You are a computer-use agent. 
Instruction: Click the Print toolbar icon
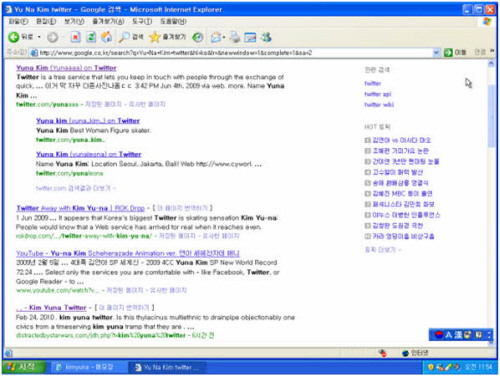235,37
